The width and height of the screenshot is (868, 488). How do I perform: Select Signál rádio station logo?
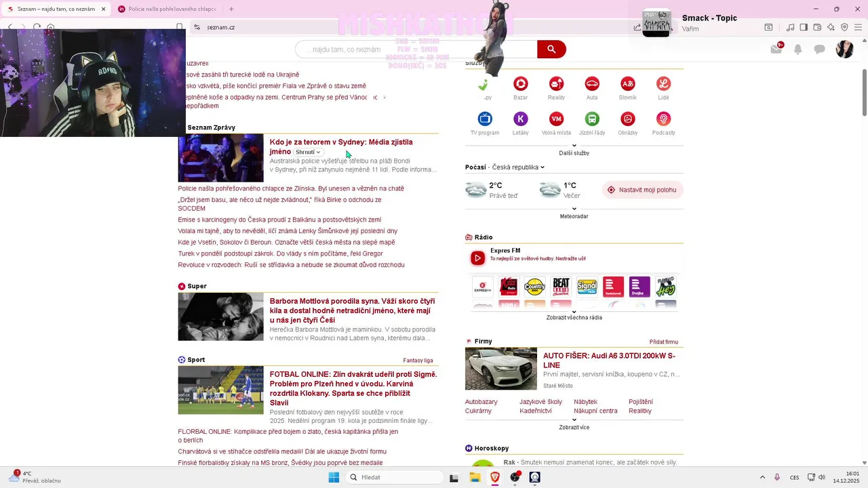tap(587, 287)
